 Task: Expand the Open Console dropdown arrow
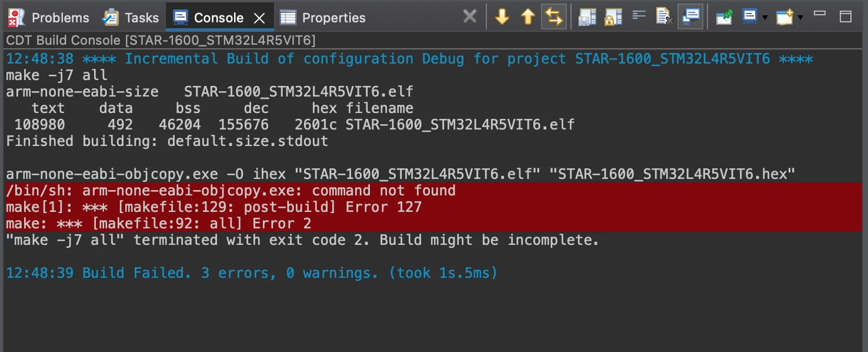coord(800,18)
